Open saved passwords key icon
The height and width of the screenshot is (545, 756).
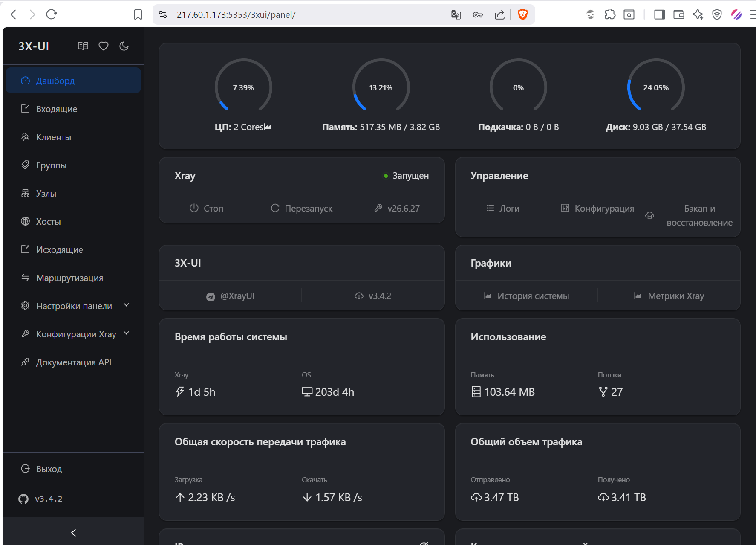tap(478, 15)
